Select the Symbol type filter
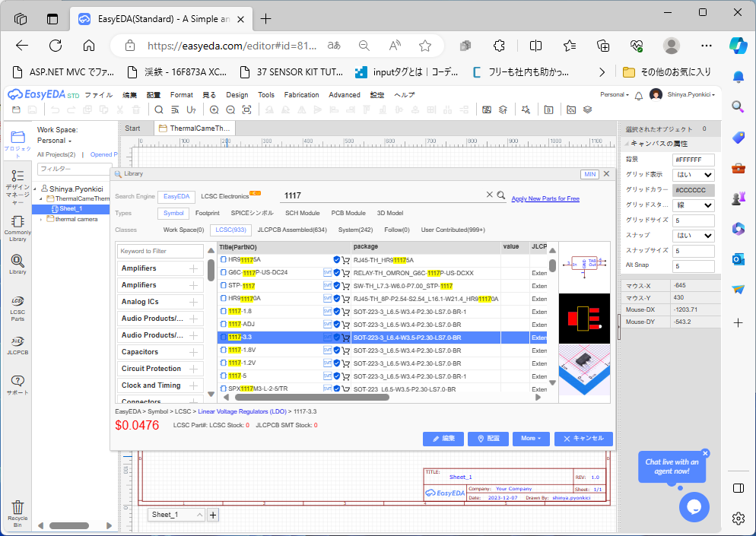Image resolution: width=756 pixels, height=536 pixels. coord(173,213)
